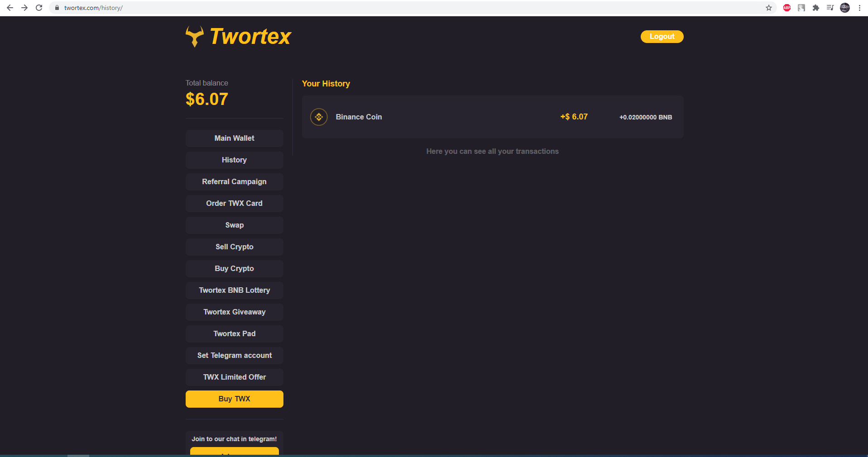Click the +0.02000000 BNB amount
The width and height of the screenshot is (868, 457).
click(x=646, y=117)
